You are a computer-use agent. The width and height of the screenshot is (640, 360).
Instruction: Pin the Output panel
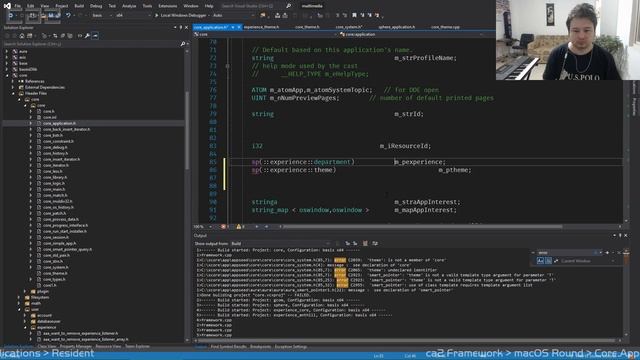pyautogui.click(x=620, y=236)
